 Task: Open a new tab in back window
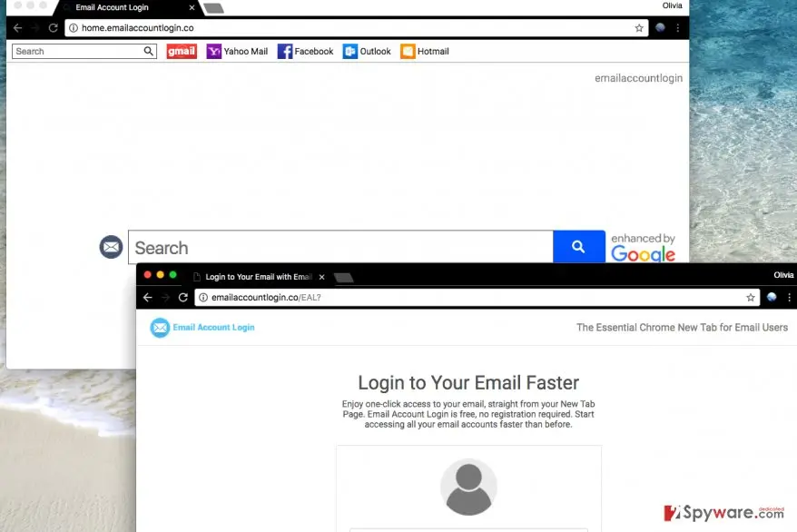[213, 8]
